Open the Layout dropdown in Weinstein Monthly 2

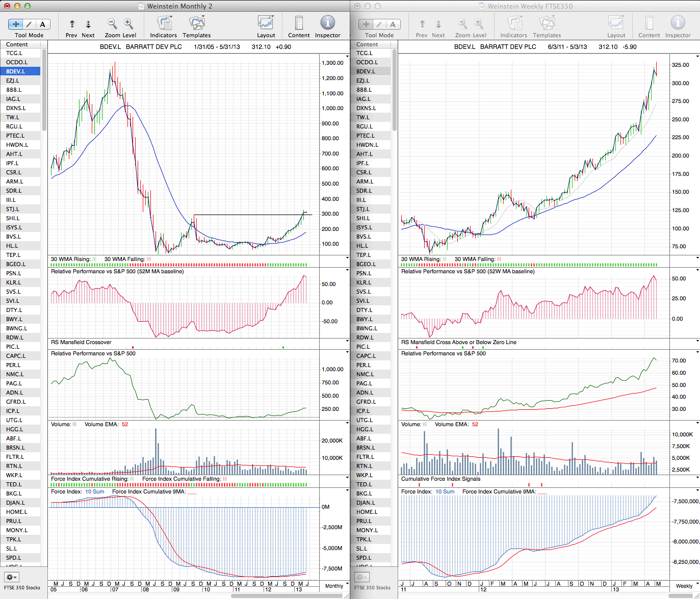pyautogui.click(x=266, y=23)
